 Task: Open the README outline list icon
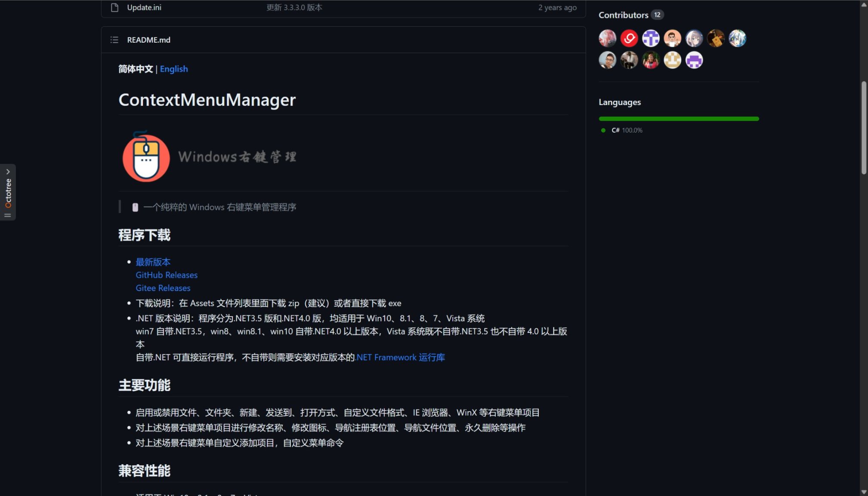tap(114, 40)
